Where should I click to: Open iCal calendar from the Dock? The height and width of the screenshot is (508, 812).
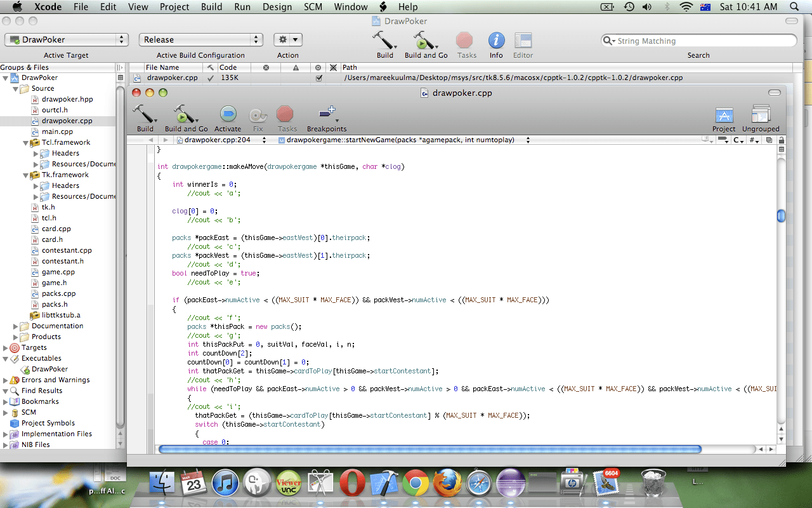193,483
